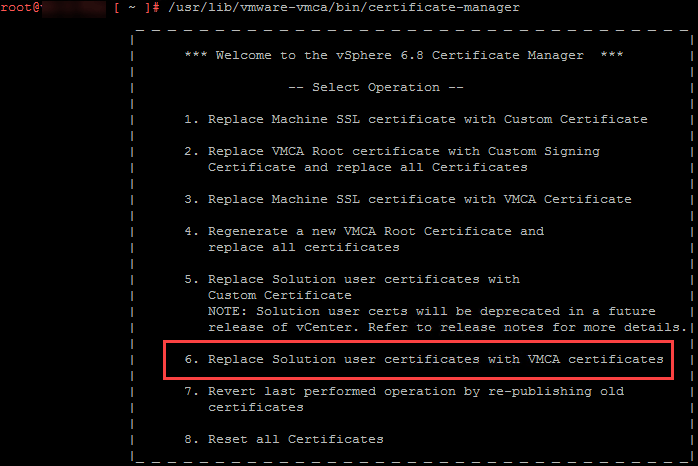Click the '-- Select Operation --' line
The height and width of the screenshot is (466, 698).
pyautogui.click(x=376, y=87)
